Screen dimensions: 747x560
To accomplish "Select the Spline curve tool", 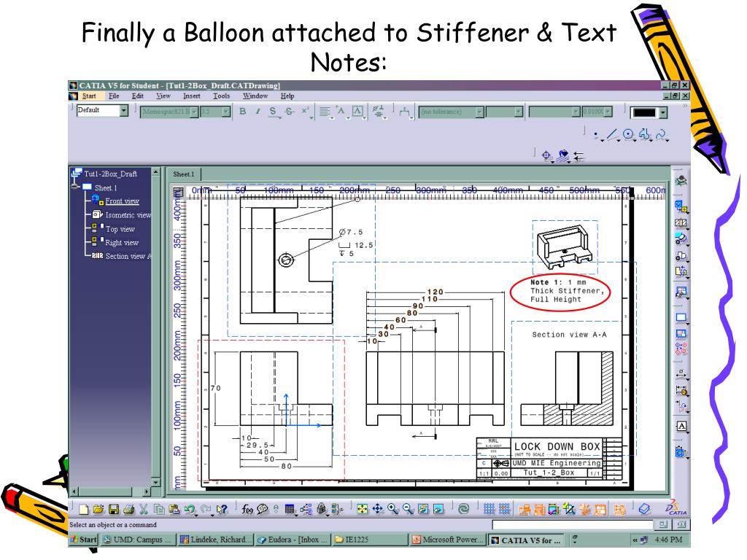I will 661,135.
